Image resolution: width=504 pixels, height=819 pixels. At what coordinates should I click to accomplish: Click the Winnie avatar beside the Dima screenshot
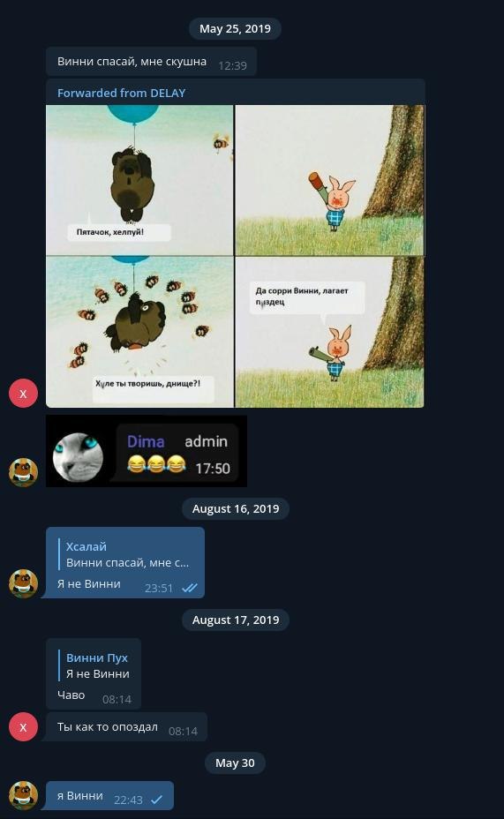(x=23, y=472)
